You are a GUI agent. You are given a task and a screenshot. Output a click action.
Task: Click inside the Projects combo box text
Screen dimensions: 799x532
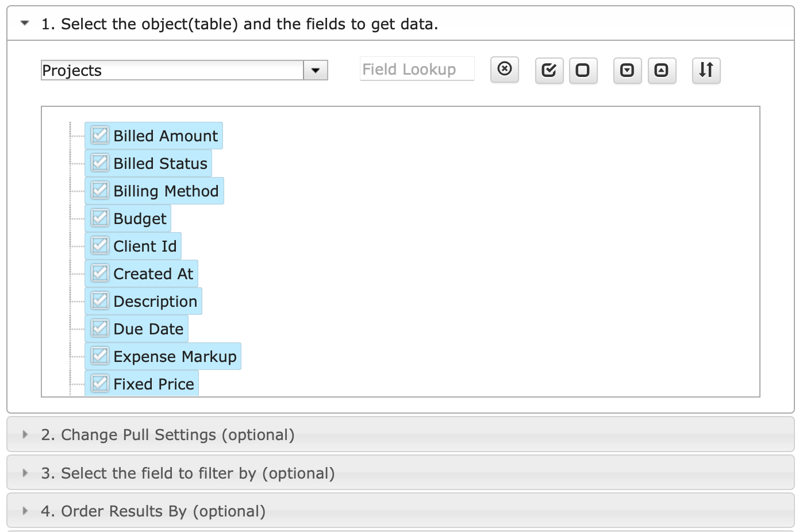(172, 70)
